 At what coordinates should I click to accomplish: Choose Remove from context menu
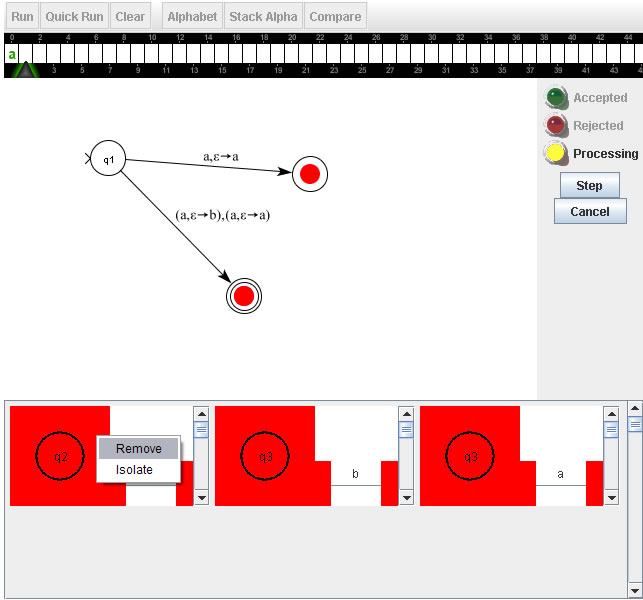coord(138,449)
